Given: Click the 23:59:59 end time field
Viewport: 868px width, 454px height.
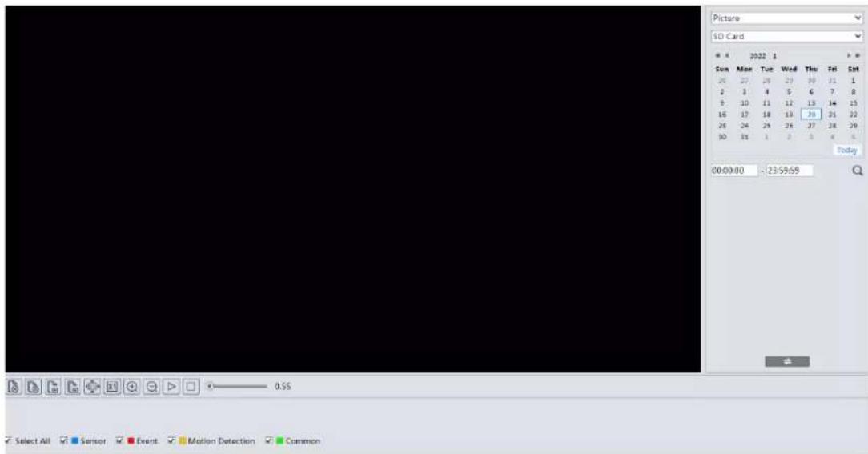Looking at the screenshot, I should tap(790, 171).
